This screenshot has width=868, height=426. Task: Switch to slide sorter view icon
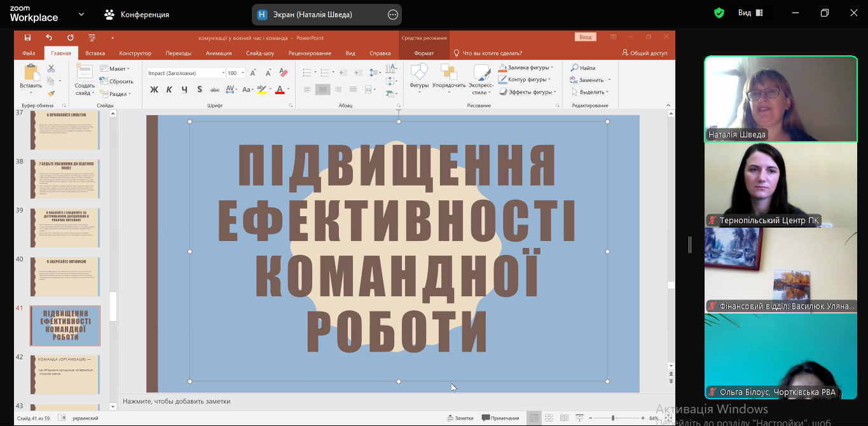click(x=549, y=418)
